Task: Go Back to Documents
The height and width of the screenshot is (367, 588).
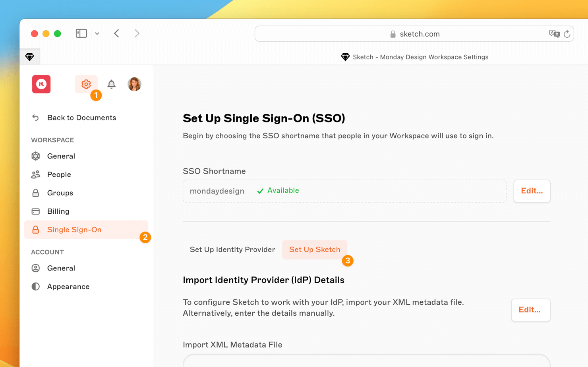Action: click(x=81, y=118)
